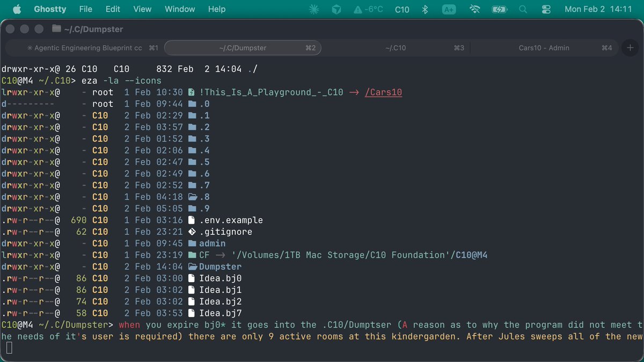Open the Apple menu
Screen dimensions: 644x362
point(16,9)
